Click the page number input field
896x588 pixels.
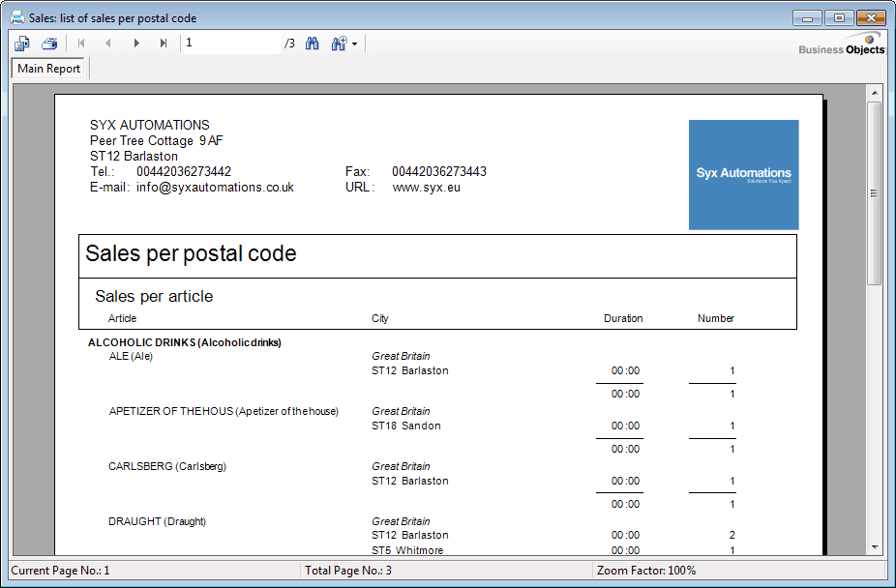pos(230,44)
